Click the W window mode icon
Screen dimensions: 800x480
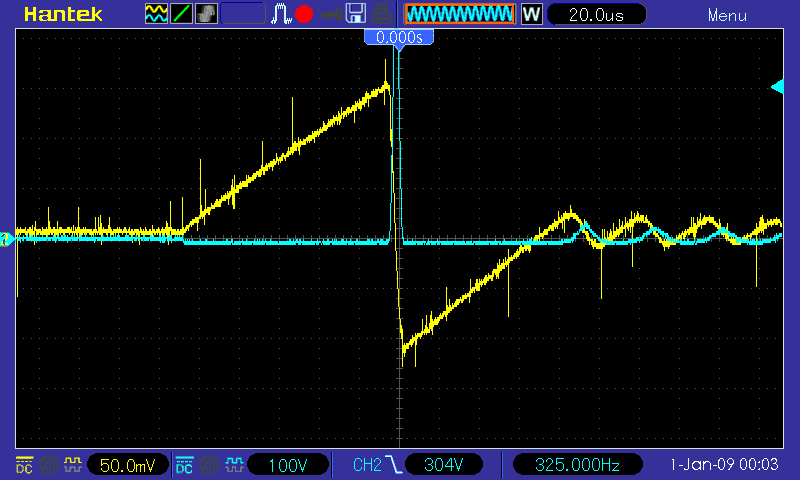click(x=532, y=14)
